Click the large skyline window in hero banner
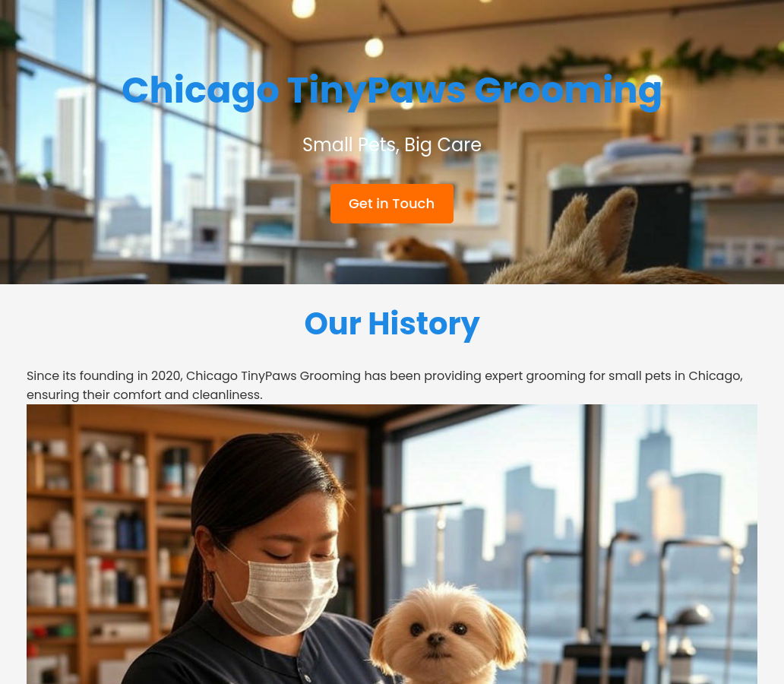784x684 pixels. (x=135, y=130)
